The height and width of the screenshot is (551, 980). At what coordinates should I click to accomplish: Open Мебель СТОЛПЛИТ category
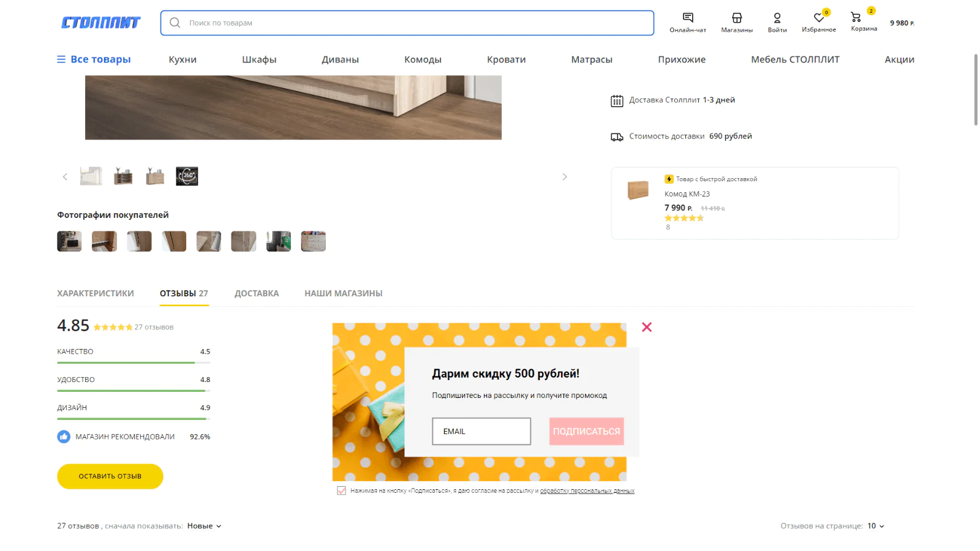click(x=795, y=59)
